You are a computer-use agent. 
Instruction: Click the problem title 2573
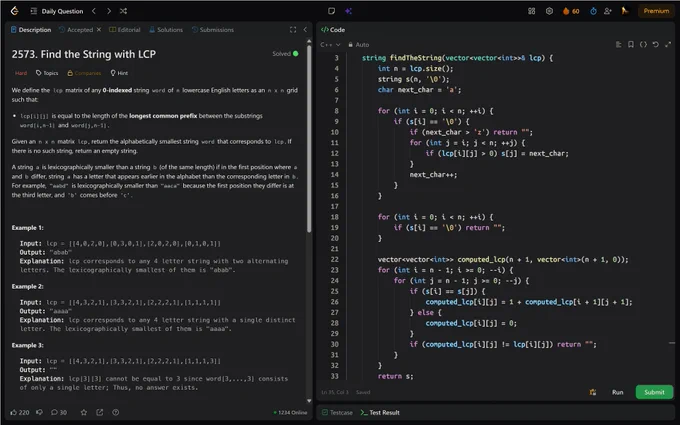84,54
